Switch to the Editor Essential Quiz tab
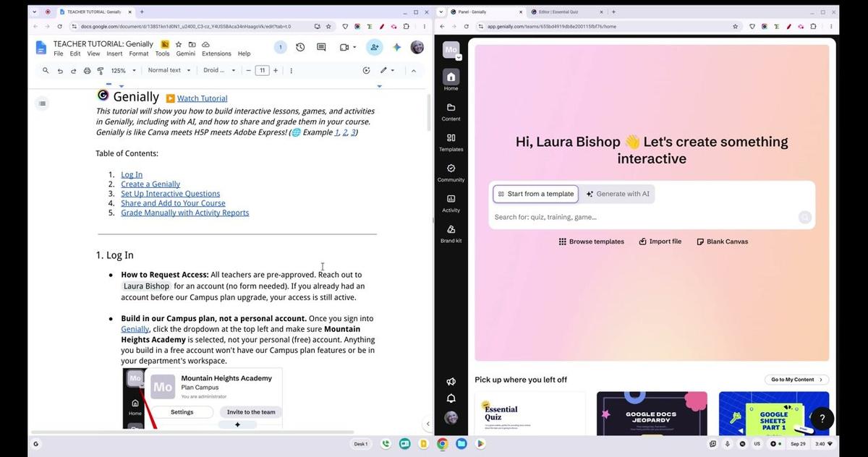 coord(566,12)
